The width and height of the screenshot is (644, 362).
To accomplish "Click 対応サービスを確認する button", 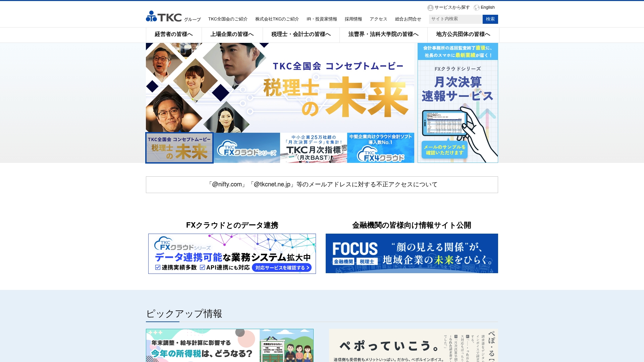I will [282, 267].
